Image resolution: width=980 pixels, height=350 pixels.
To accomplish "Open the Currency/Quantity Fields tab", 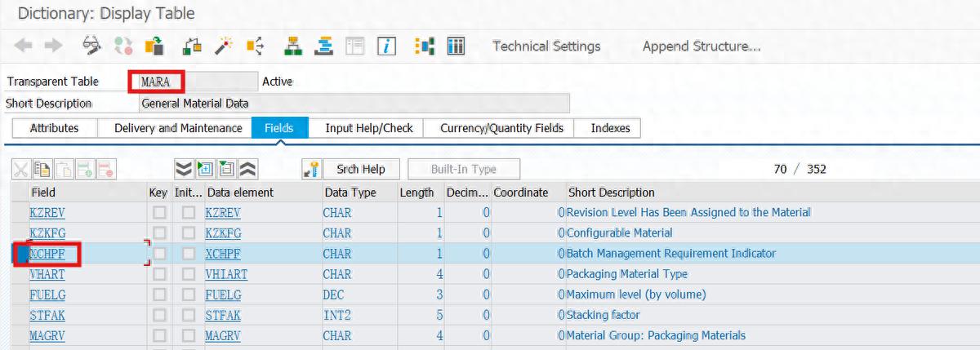I will [501, 128].
